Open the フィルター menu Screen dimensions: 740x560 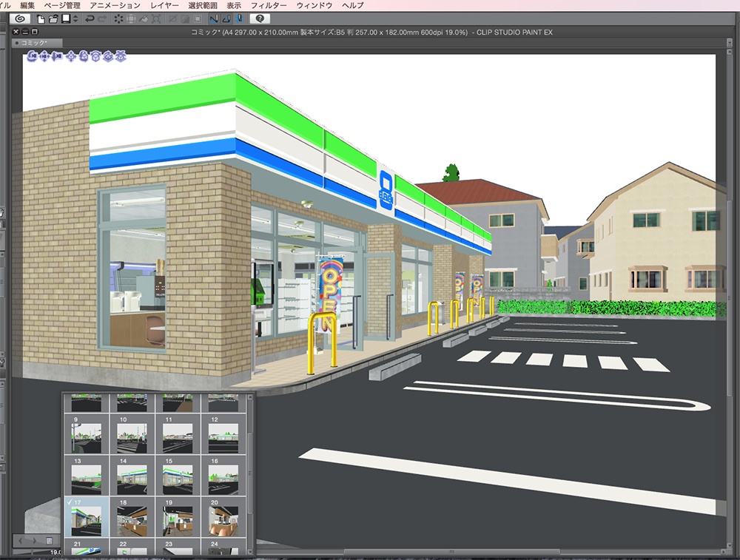(268, 5)
